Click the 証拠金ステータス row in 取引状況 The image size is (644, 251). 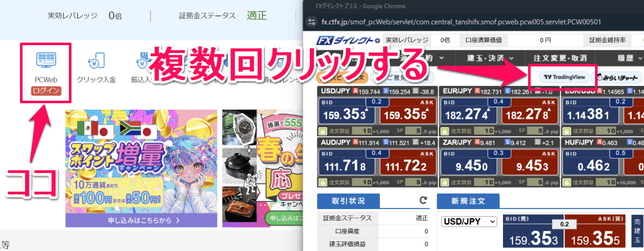coord(374,217)
